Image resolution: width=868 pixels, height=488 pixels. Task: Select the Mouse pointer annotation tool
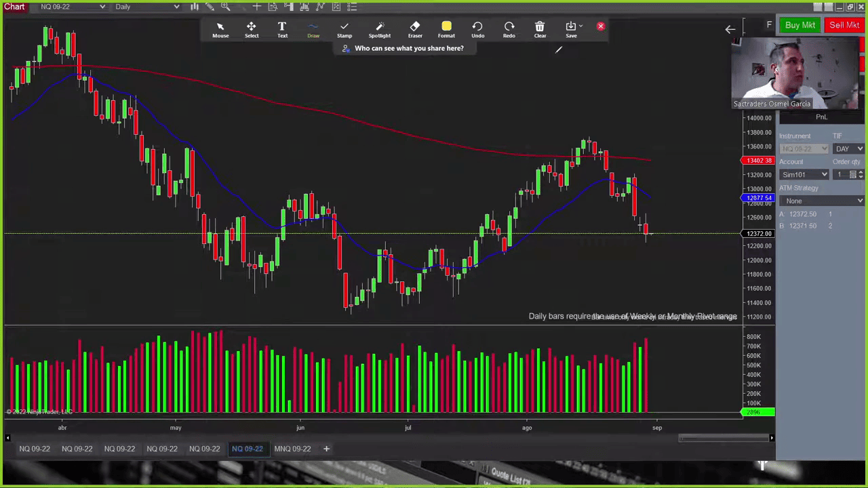[x=220, y=29]
